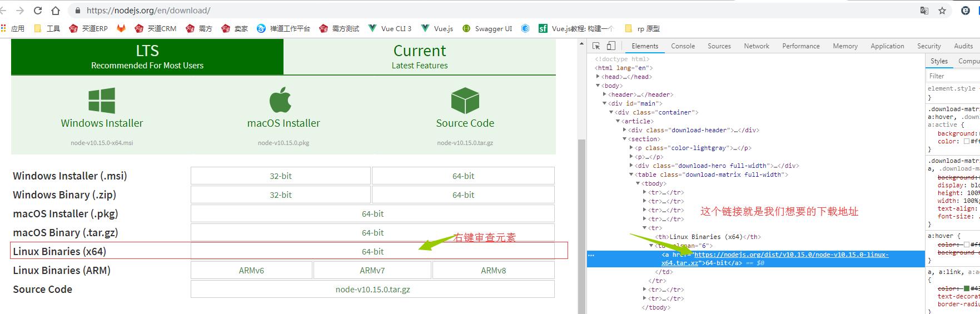This screenshot has width=980, height=314.
Task: Open the GitLab fox bookmark
Action: pos(121,28)
